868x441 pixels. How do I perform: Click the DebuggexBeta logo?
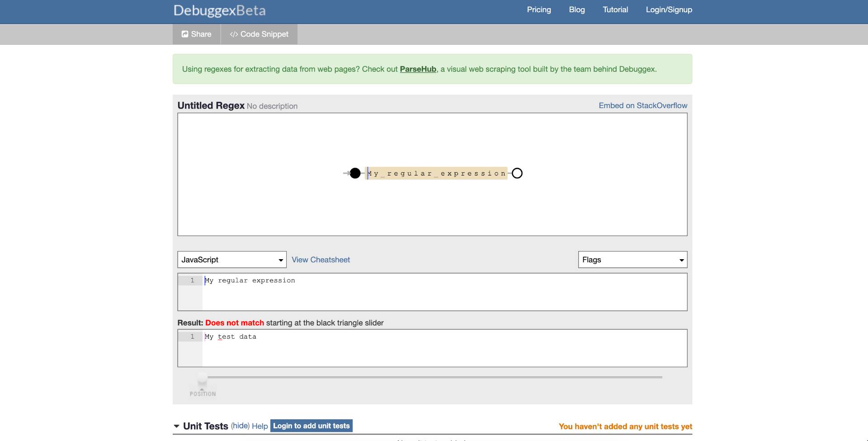click(220, 10)
